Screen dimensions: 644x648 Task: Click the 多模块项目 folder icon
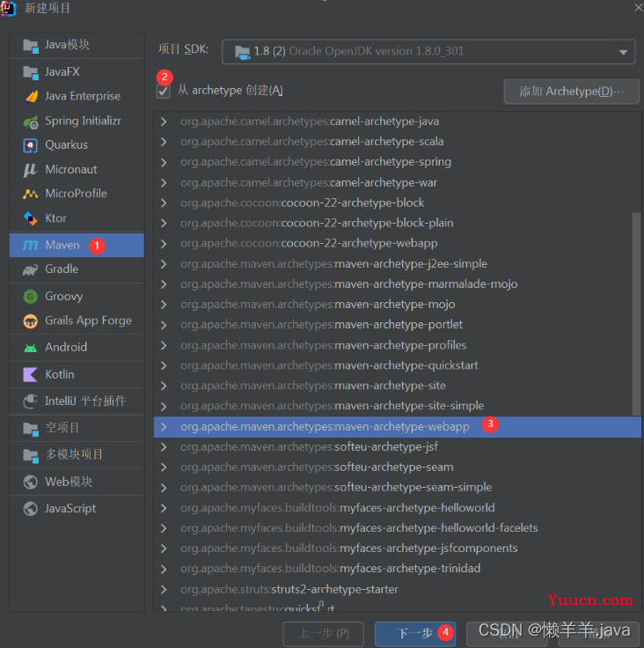pyautogui.click(x=31, y=455)
